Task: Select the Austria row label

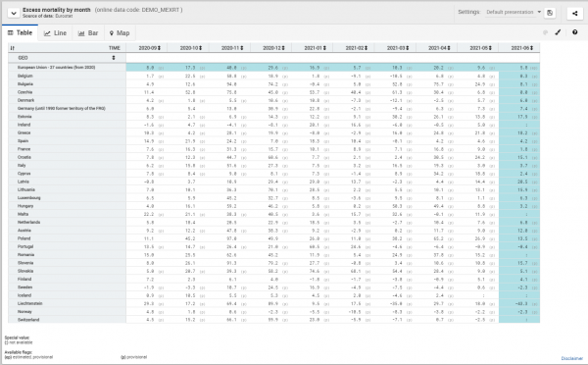Action: coord(24,231)
